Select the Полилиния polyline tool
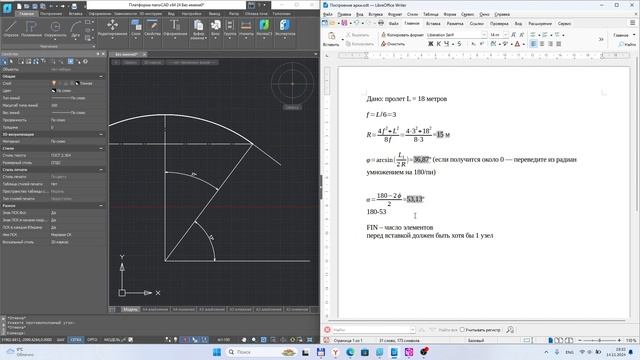This screenshot has width=640, height=360. point(31,29)
